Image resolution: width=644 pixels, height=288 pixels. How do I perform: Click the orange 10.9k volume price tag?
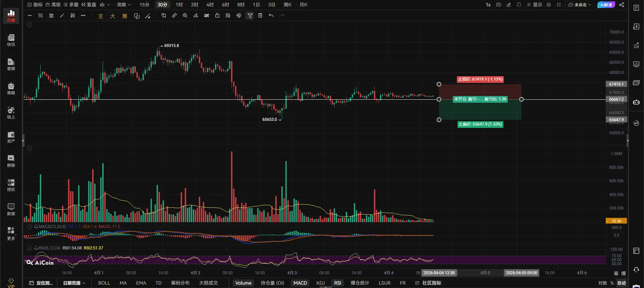[x=616, y=221]
